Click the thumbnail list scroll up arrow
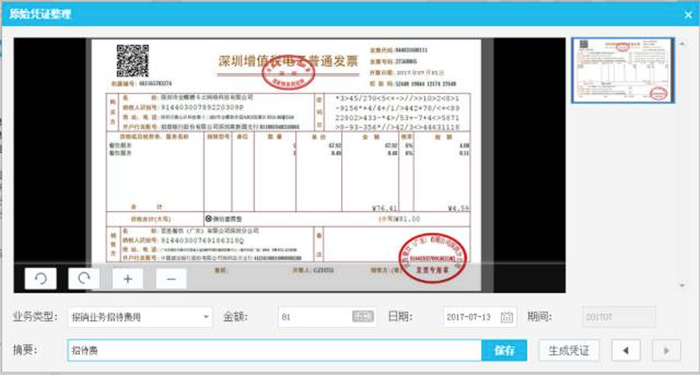Viewport: 700px width, 375px height. tap(682, 44)
